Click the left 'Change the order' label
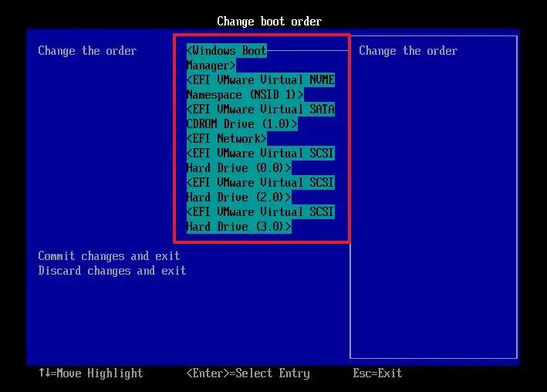 [x=87, y=51]
